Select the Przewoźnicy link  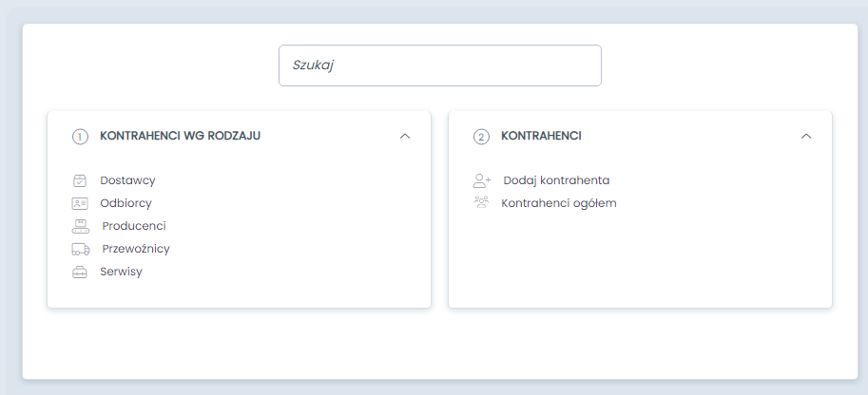135,249
